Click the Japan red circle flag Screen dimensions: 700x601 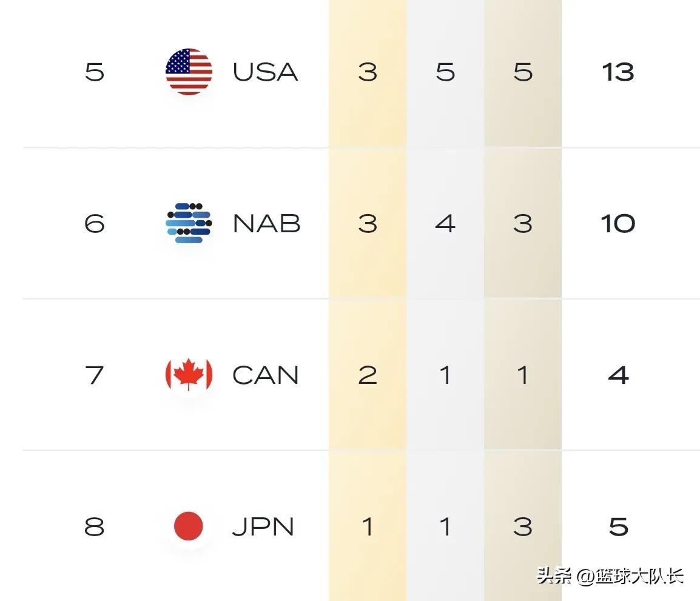pos(189,526)
